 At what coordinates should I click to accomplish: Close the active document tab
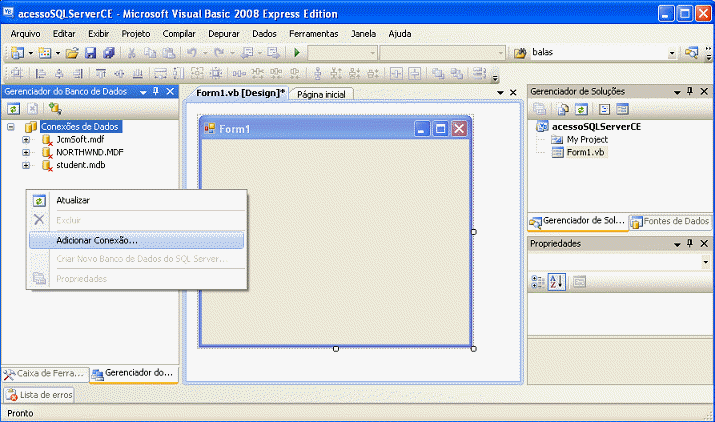513,93
